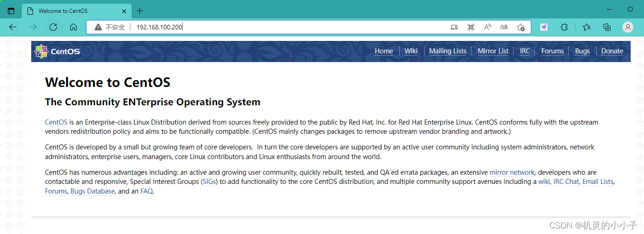Open the Home navigation link
Screen dimensions: 644x234
click(x=384, y=51)
